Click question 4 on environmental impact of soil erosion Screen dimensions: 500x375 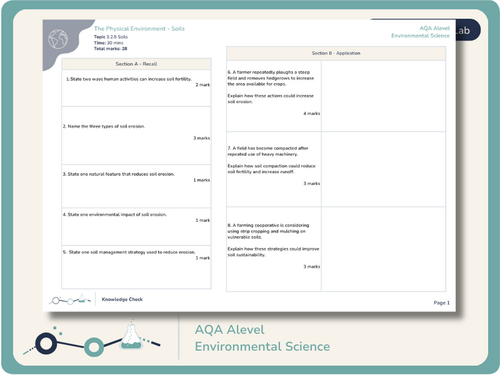tap(115, 214)
